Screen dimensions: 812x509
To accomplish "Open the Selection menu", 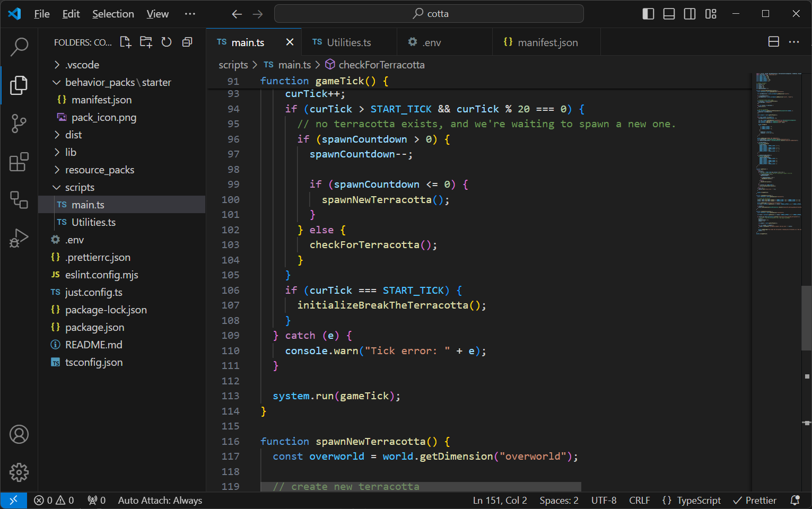I will tap(113, 14).
